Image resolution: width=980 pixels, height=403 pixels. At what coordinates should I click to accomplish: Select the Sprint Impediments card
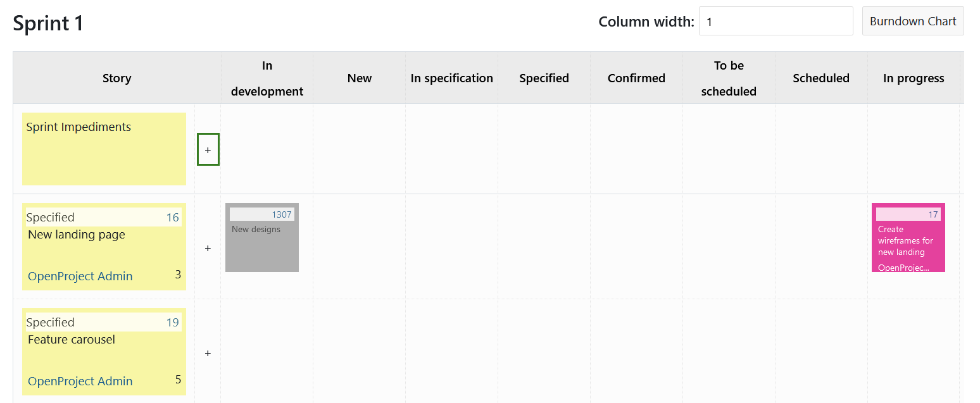coord(104,149)
